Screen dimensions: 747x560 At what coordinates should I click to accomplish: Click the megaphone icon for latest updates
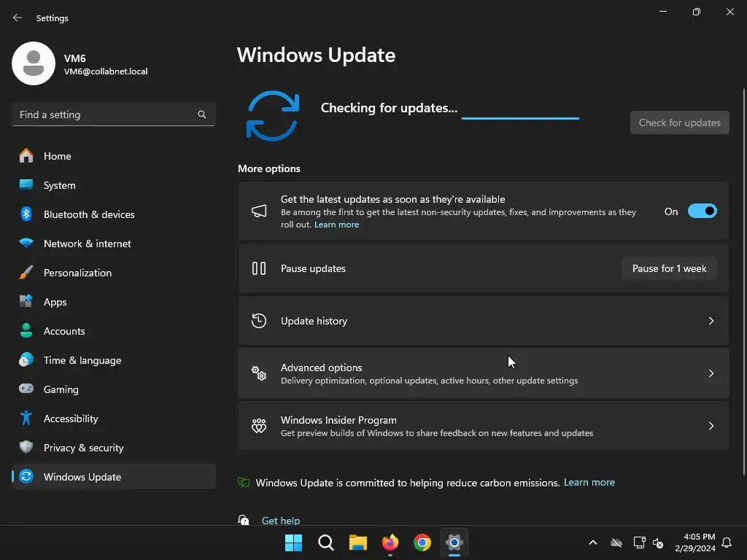point(259,211)
